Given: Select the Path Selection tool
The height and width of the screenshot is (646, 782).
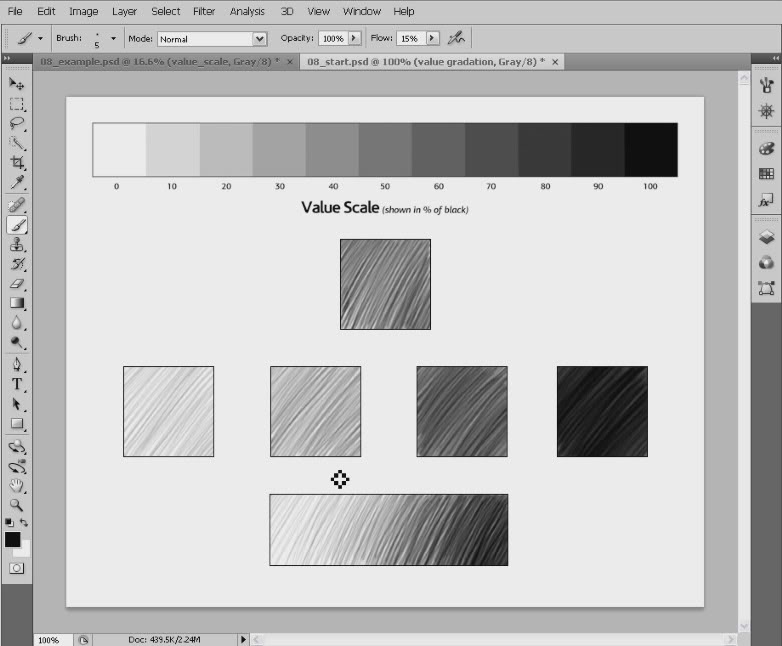Looking at the screenshot, I should [x=16, y=404].
